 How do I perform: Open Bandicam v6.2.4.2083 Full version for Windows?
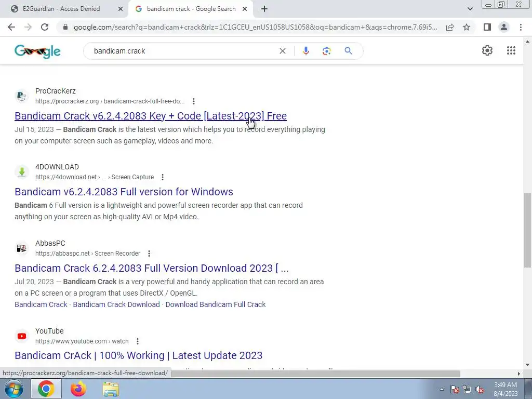(x=124, y=192)
